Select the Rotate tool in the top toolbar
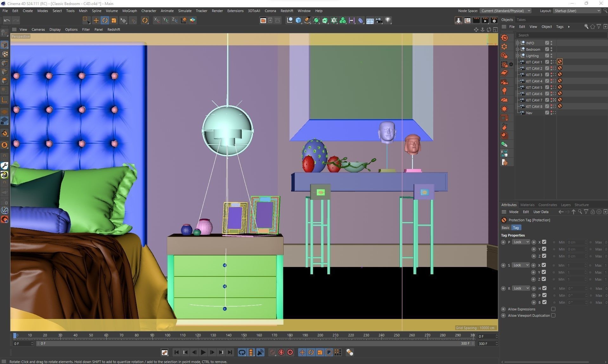 coord(105,20)
